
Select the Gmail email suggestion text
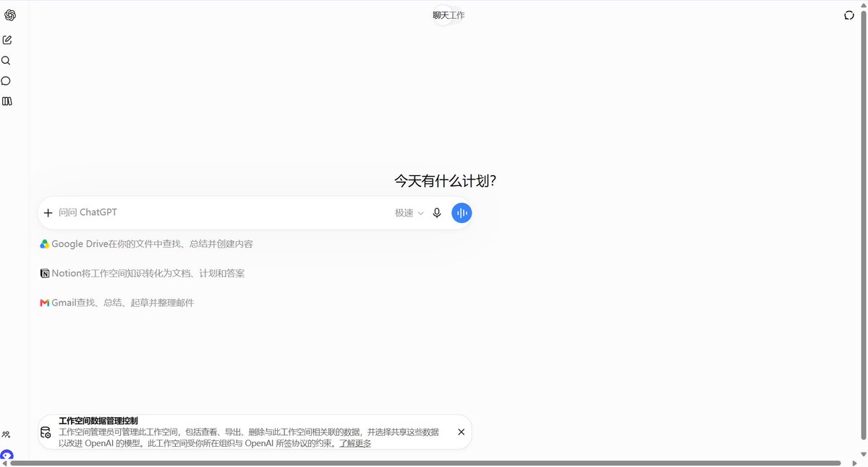pyautogui.click(x=123, y=303)
